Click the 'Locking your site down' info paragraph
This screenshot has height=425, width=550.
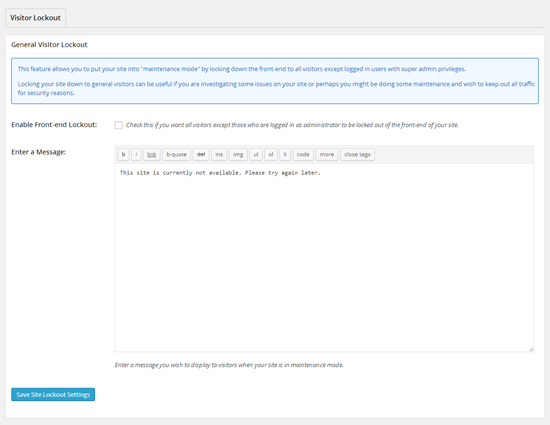coord(276,88)
